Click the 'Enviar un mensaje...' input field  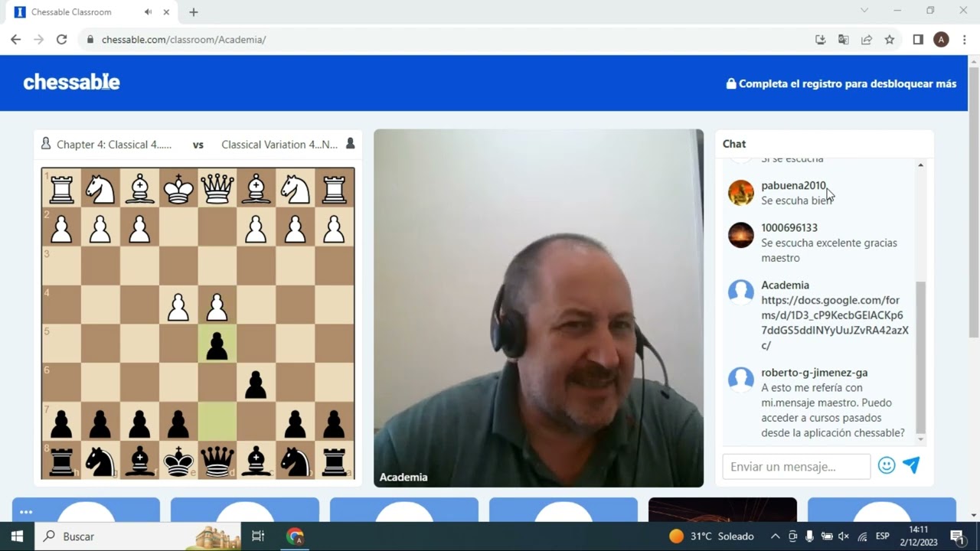coord(796,466)
